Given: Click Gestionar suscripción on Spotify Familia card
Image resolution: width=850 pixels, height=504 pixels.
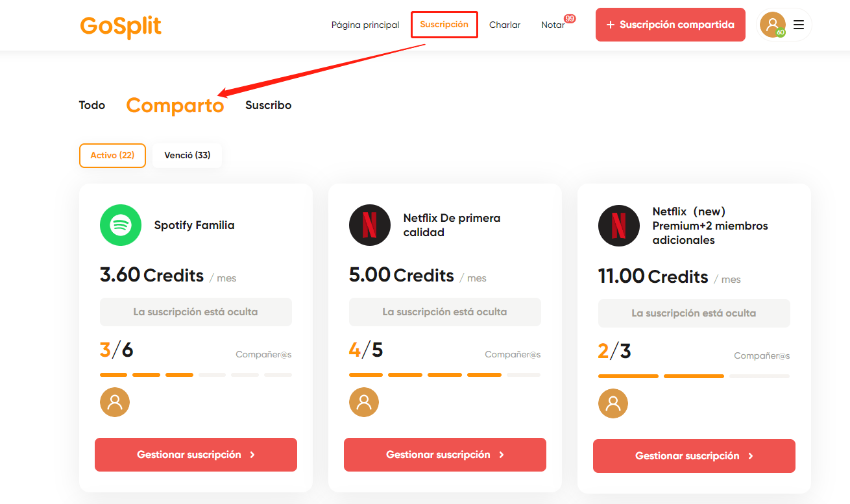Looking at the screenshot, I should click(196, 455).
